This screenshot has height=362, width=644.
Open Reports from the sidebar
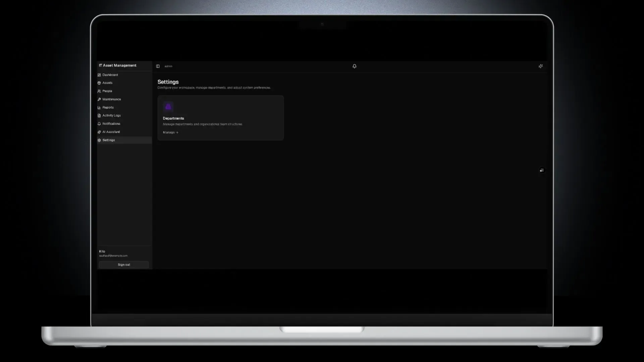124,108
